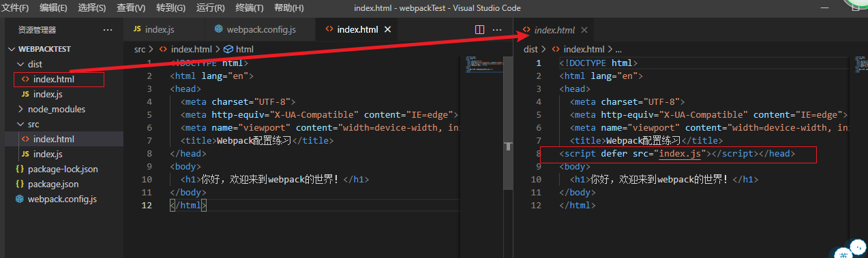Screen dimensions: 868x258
Task: Close the index.html editor tab
Action: [x=388, y=30]
